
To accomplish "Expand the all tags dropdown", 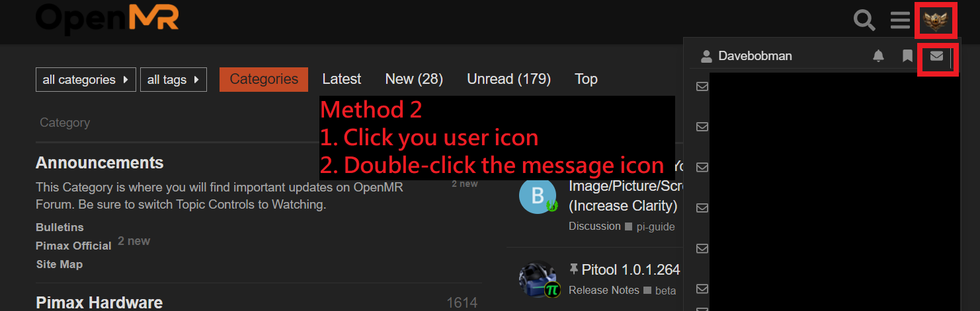I will click(x=173, y=80).
